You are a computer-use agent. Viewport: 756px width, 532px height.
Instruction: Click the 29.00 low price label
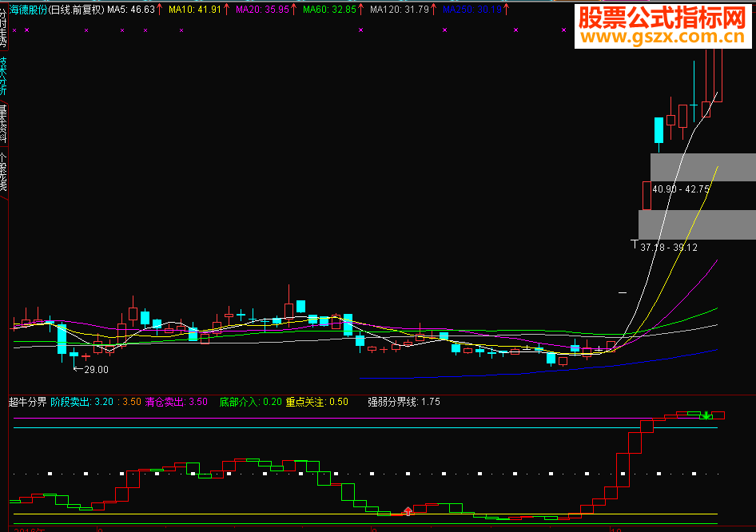click(x=97, y=370)
